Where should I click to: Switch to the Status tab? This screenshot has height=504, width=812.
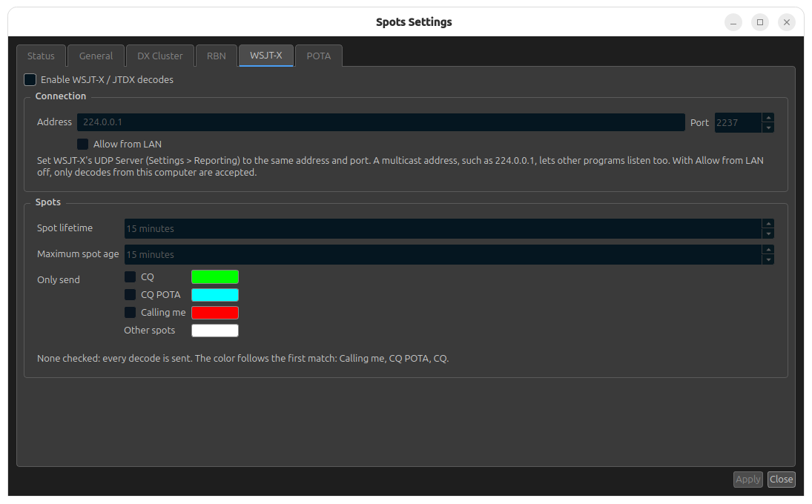pyautogui.click(x=41, y=56)
